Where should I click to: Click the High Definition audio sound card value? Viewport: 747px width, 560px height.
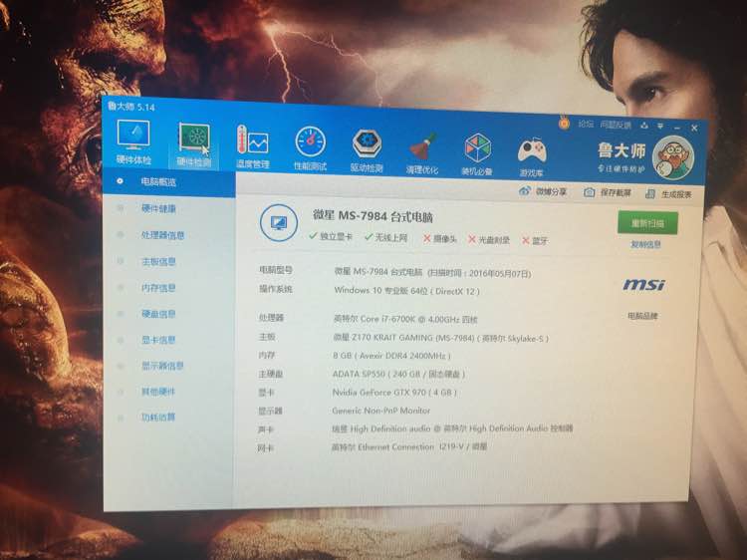[452, 428]
